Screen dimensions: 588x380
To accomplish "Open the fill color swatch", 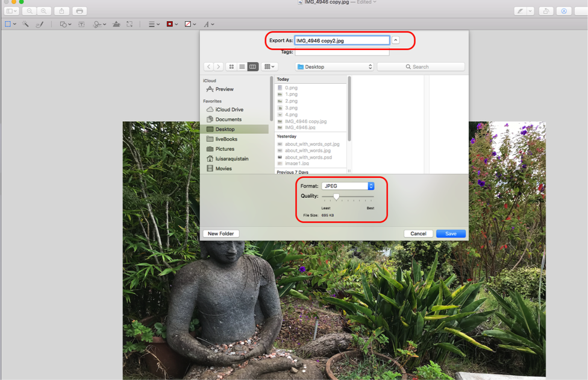I will pos(190,24).
